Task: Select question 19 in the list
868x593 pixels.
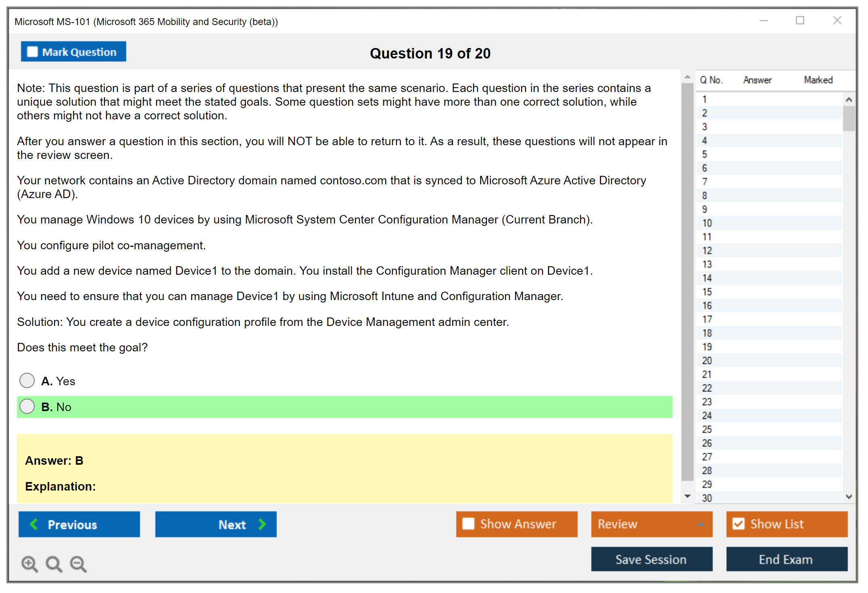Action: click(x=707, y=347)
